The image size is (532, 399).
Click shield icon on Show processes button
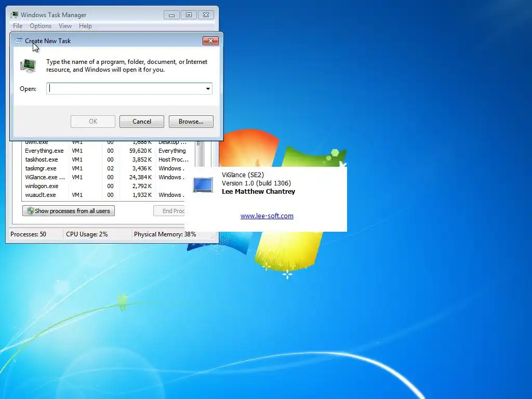[x=30, y=211]
